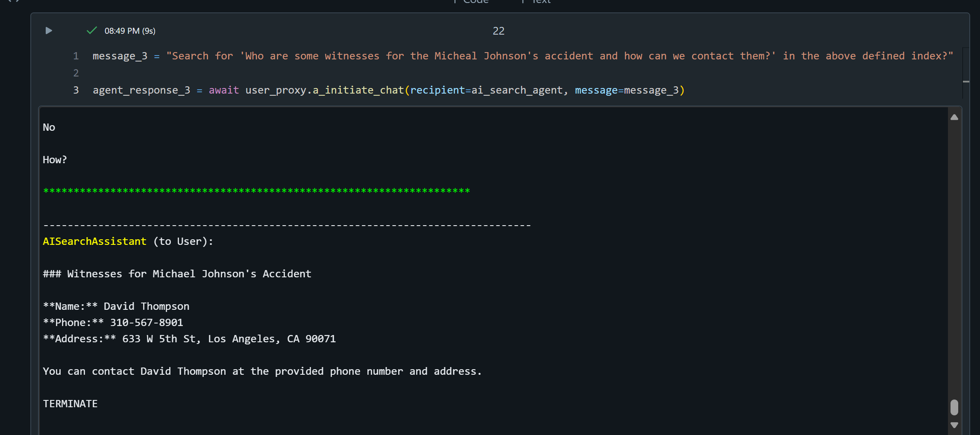Click the AISearchAssistant name in output

[x=94, y=241]
